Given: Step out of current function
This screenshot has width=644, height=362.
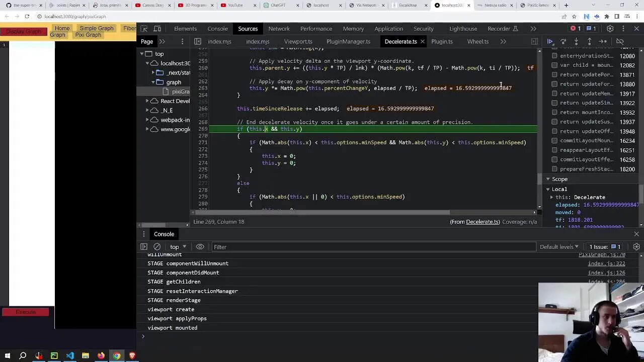Looking at the screenshot, I should [x=589, y=42].
